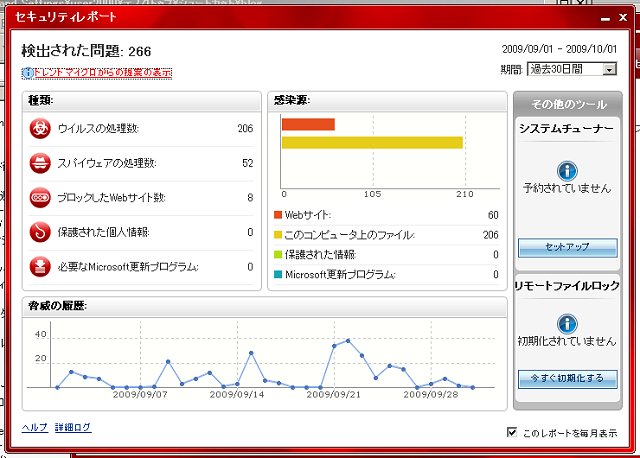Image resolution: width=640 pixels, height=458 pixels.
Task: Open the 詳細ログ link
Action: pos(73,427)
